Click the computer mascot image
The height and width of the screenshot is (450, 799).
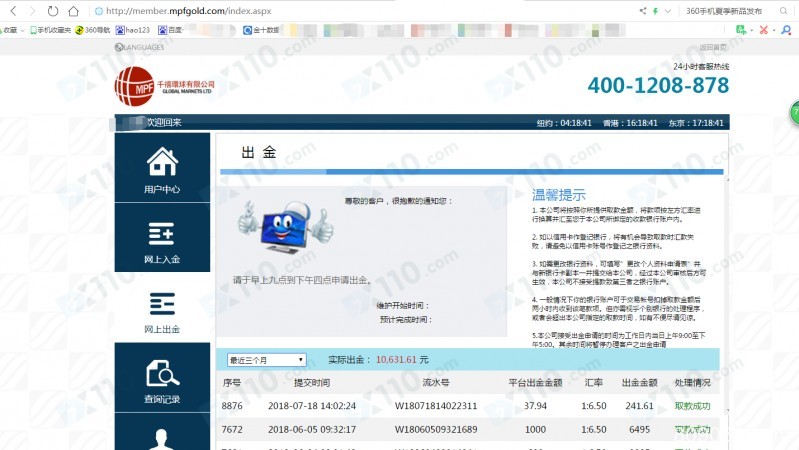[x=285, y=227]
